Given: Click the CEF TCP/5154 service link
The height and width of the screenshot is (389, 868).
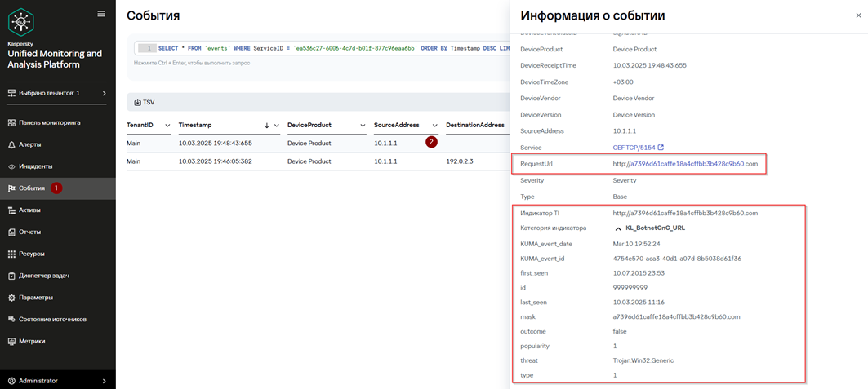Looking at the screenshot, I should coord(634,148).
